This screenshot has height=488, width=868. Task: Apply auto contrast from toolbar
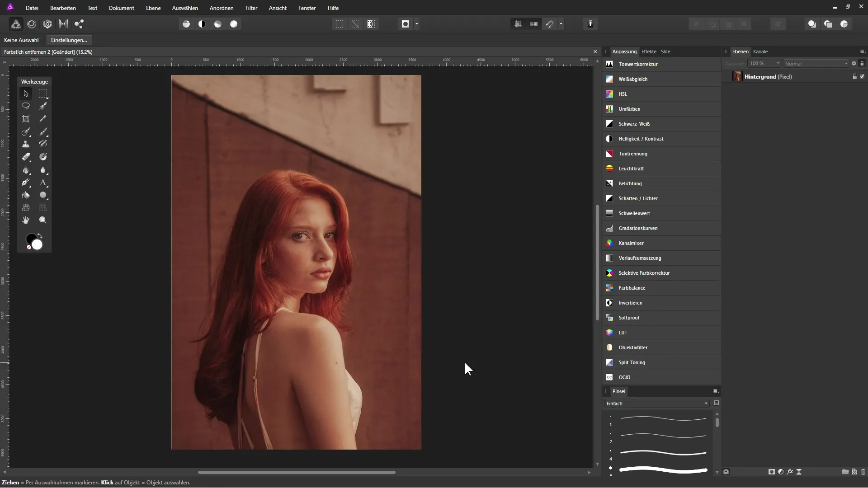pyautogui.click(x=202, y=24)
